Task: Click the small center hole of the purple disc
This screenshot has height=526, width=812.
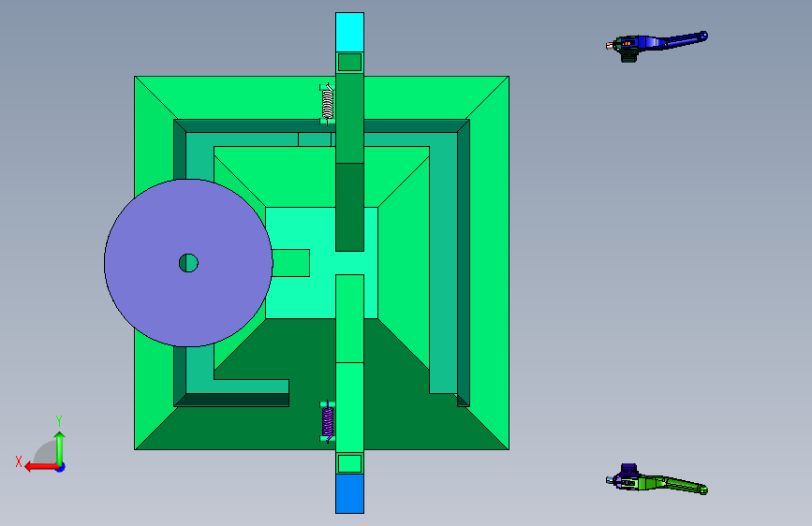Action: pos(188,263)
